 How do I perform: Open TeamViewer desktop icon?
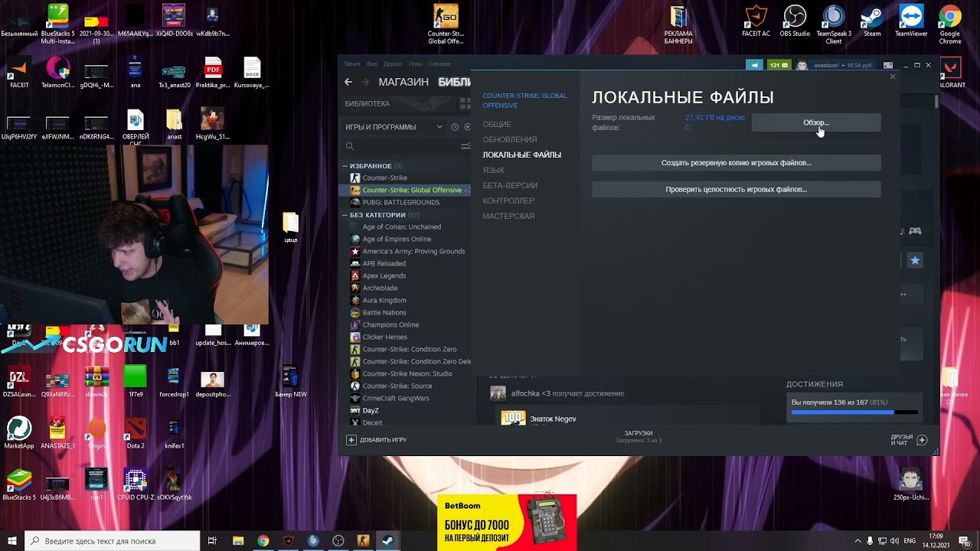point(911,21)
